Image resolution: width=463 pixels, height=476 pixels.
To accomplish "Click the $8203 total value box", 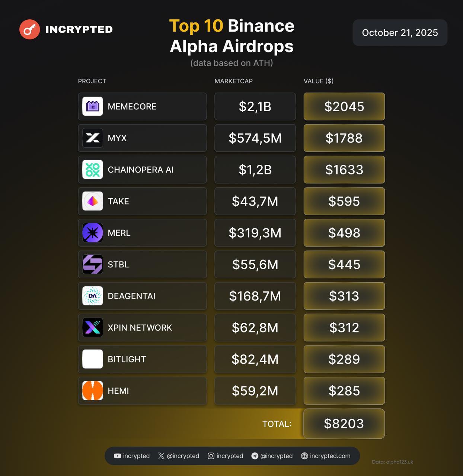I will click(x=344, y=424).
